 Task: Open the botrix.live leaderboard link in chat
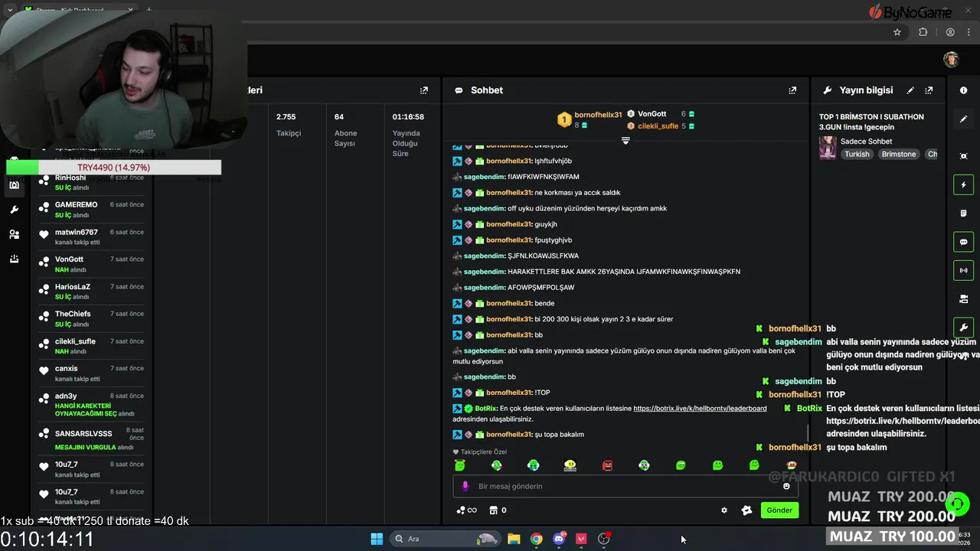[x=700, y=409]
